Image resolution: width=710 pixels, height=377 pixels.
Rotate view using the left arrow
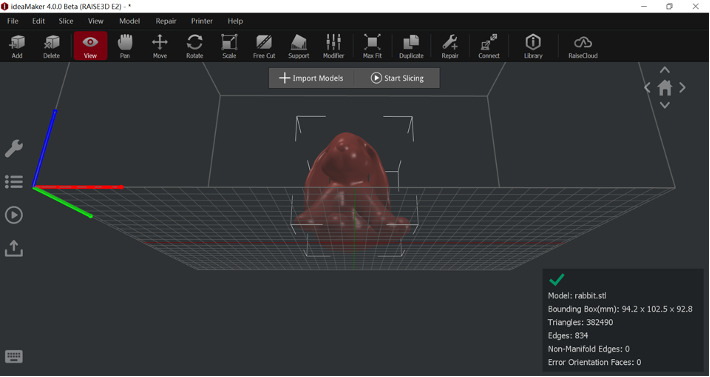pyautogui.click(x=648, y=87)
